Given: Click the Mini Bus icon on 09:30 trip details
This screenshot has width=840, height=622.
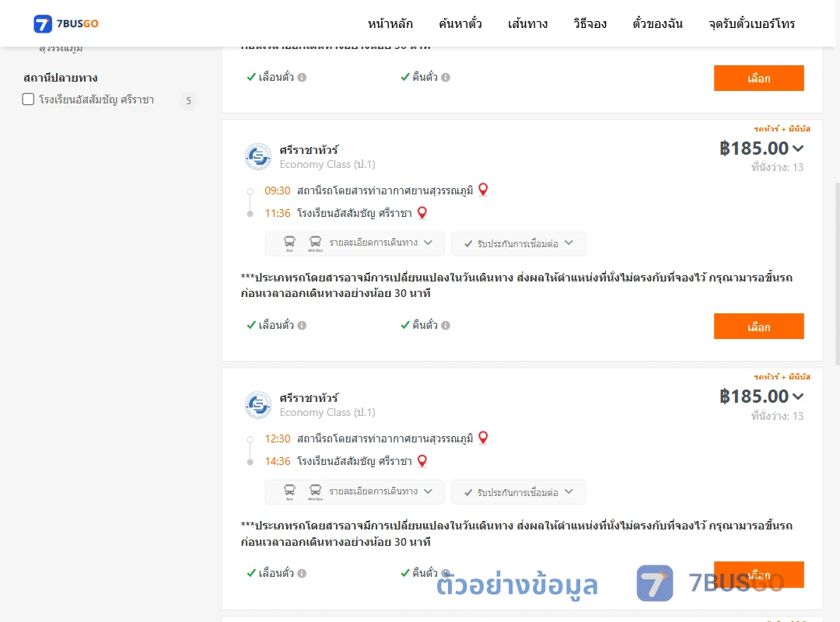Looking at the screenshot, I should click(x=315, y=243).
